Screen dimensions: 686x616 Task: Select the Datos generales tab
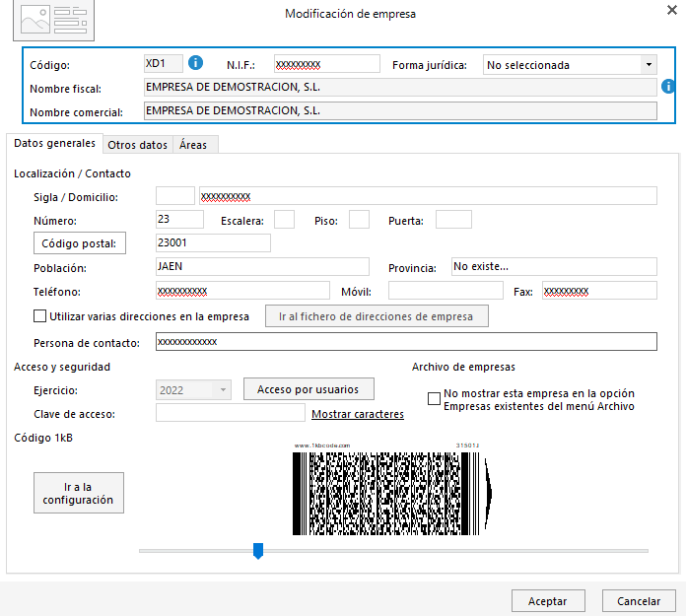(x=54, y=144)
